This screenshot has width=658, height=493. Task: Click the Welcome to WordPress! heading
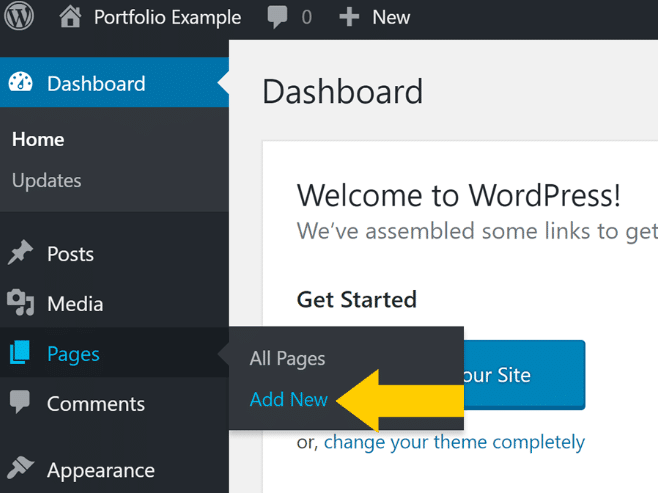pyautogui.click(x=458, y=196)
